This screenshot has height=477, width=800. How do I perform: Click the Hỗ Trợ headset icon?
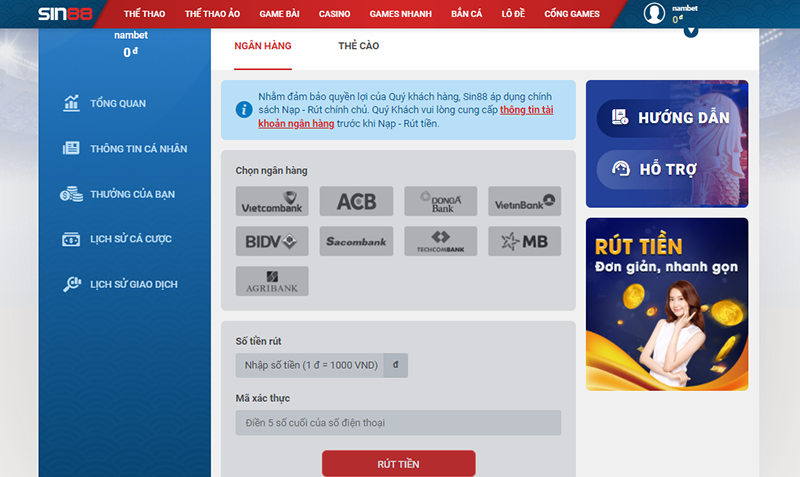(620, 168)
